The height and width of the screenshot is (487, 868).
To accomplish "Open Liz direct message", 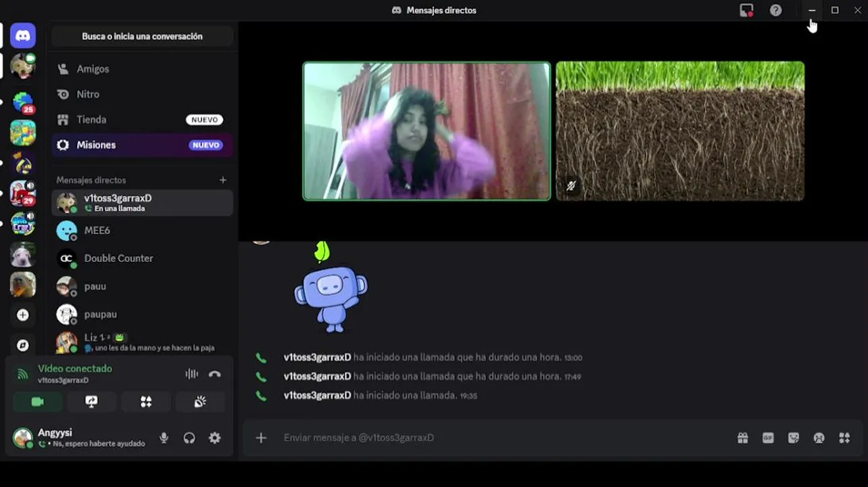I will [142, 342].
